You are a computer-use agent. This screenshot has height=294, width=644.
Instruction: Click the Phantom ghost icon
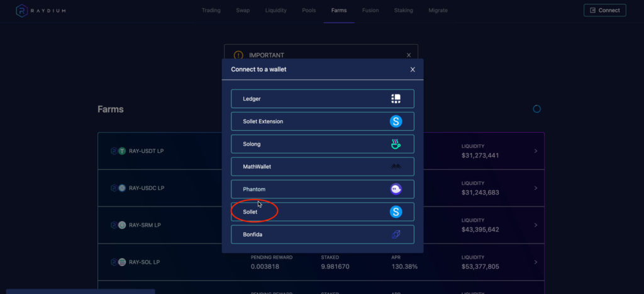coord(396,189)
